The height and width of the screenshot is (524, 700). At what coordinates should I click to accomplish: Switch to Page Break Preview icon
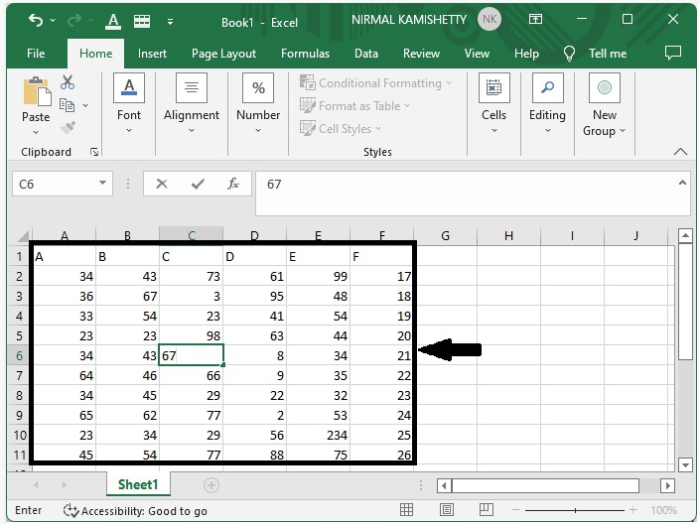point(486,509)
